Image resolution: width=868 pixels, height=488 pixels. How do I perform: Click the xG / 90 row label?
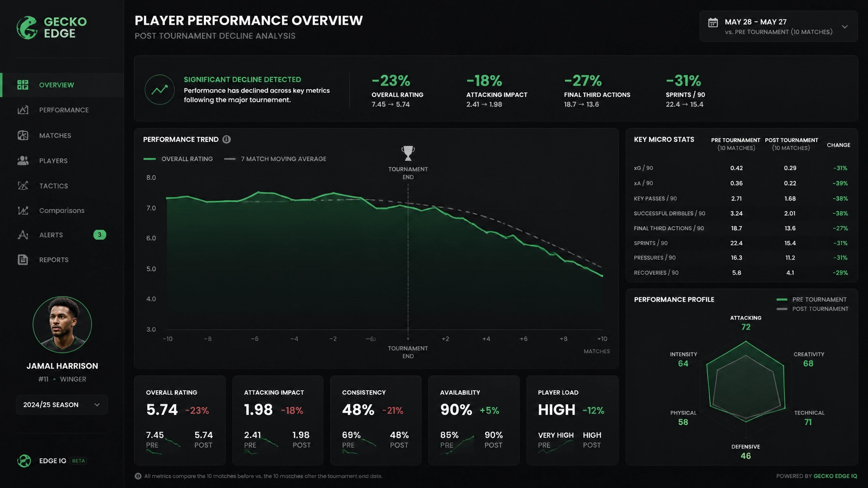pyautogui.click(x=643, y=168)
